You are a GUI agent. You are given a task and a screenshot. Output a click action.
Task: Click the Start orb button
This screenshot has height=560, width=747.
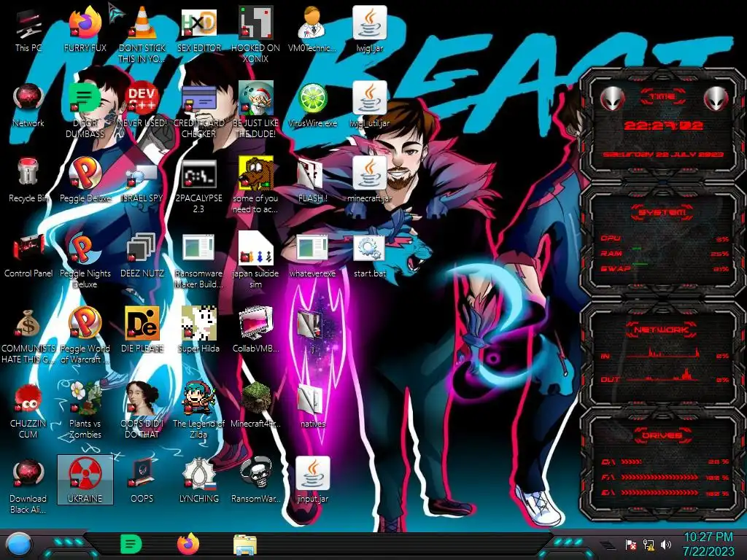19,545
